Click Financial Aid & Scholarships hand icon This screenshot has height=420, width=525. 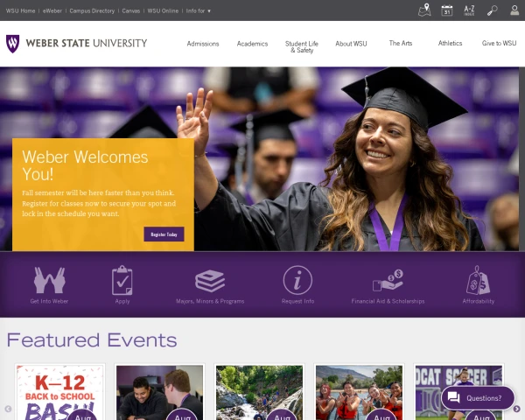tap(388, 280)
